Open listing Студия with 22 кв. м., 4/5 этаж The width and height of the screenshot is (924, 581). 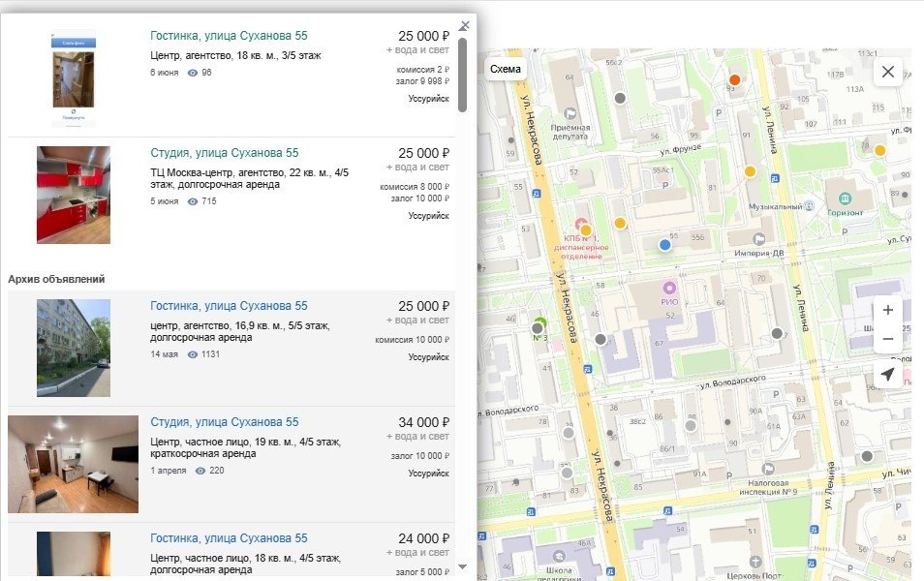(224, 153)
